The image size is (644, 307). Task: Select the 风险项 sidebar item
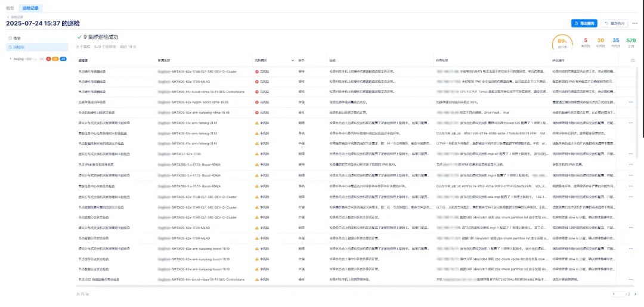(18, 46)
